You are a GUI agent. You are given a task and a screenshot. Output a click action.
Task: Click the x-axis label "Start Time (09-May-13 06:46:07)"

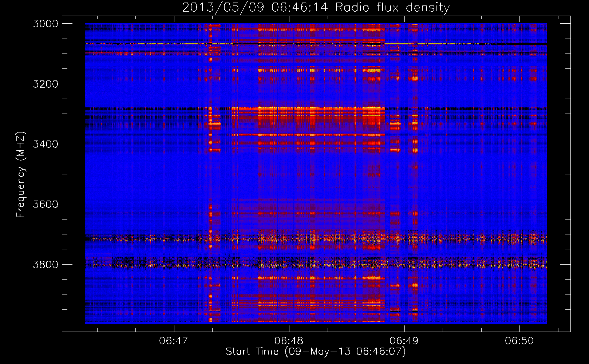316,352
